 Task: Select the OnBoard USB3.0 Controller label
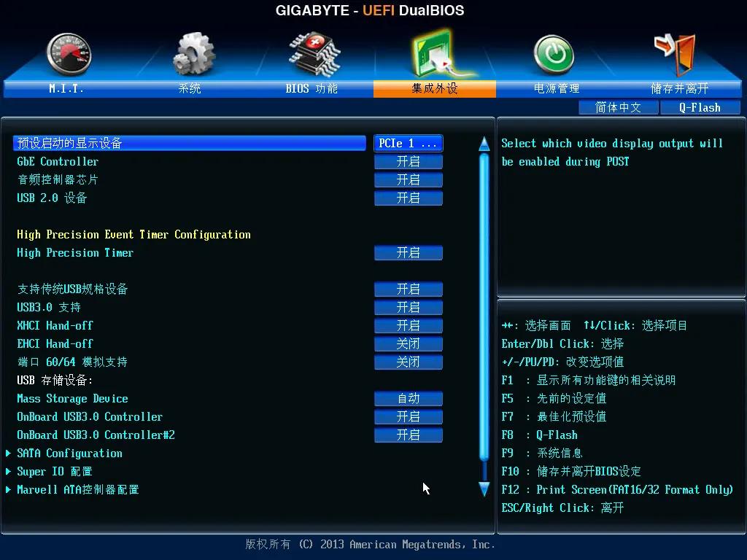tap(90, 416)
